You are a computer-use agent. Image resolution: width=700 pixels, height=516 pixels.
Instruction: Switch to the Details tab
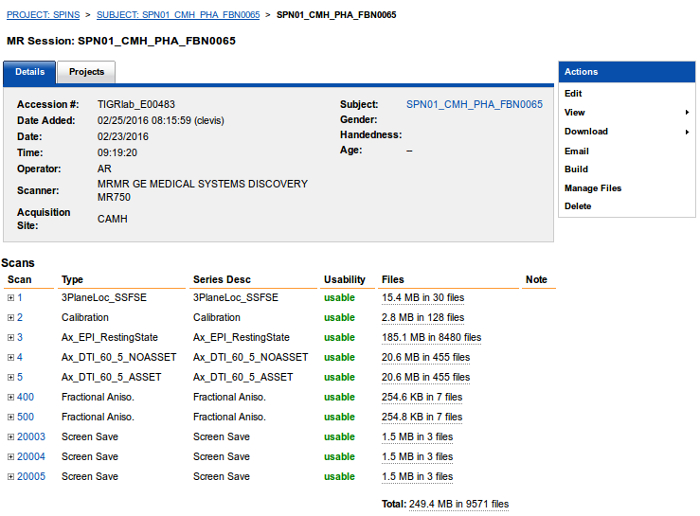click(30, 72)
